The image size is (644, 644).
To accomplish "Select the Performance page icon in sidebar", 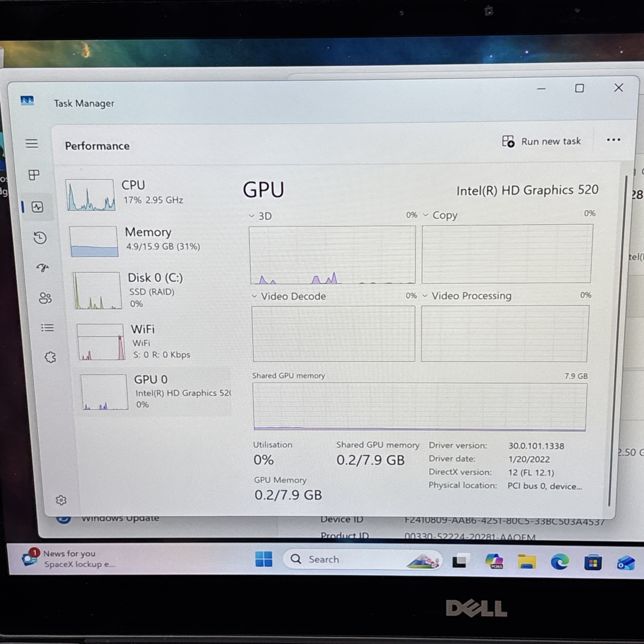I will pos(37,207).
